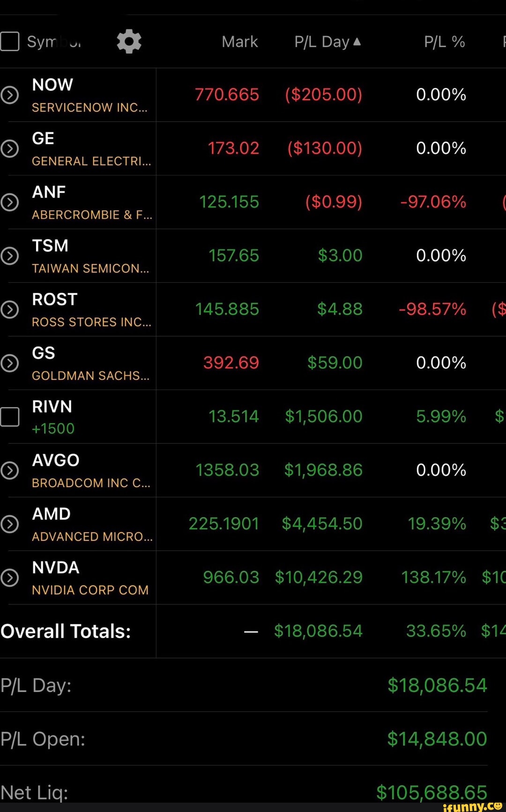Click the GS row arrow icon
The height and width of the screenshot is (812, 506).
pyautogui.click(x=9, y=363)
